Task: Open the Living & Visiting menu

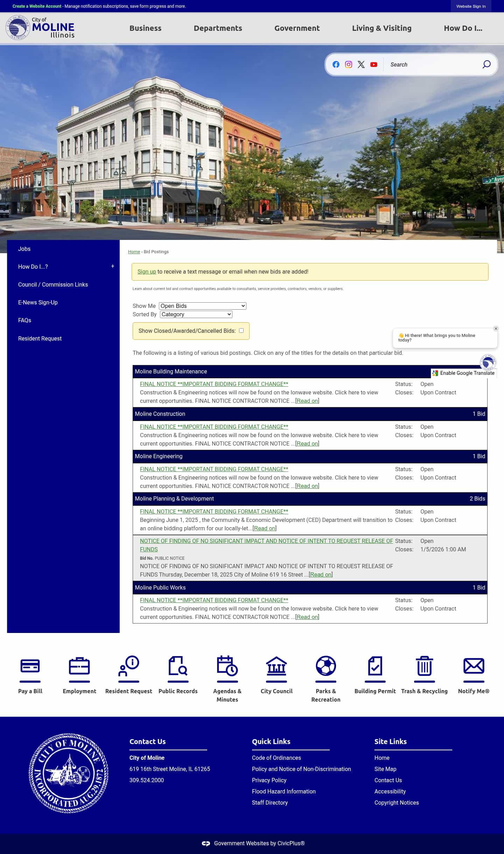Action: pyautogui.click(x=382, y=28)
